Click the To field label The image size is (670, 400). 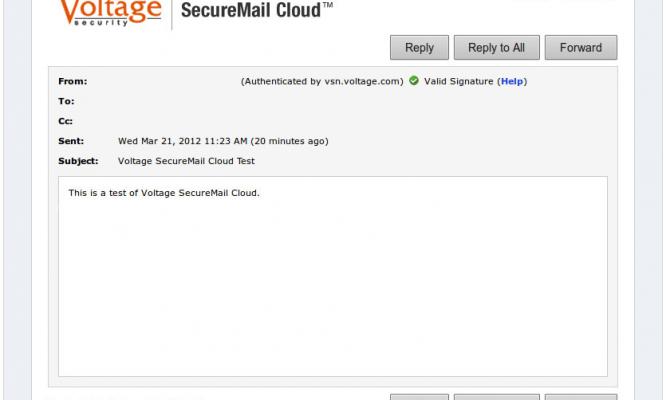(68, 101)
